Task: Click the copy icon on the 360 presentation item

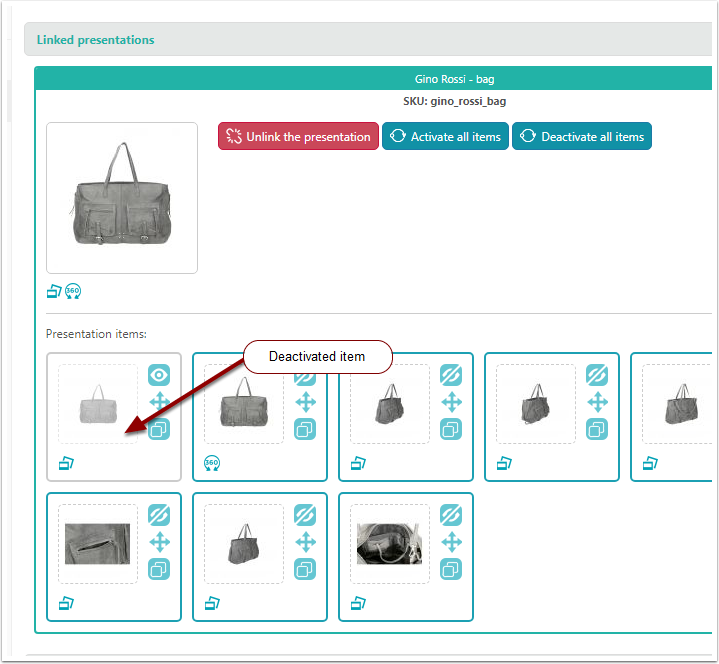Action: point(305,429)
